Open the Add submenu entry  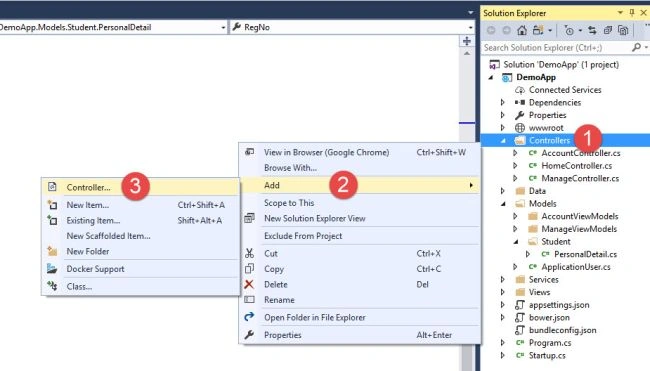point(359,185)
